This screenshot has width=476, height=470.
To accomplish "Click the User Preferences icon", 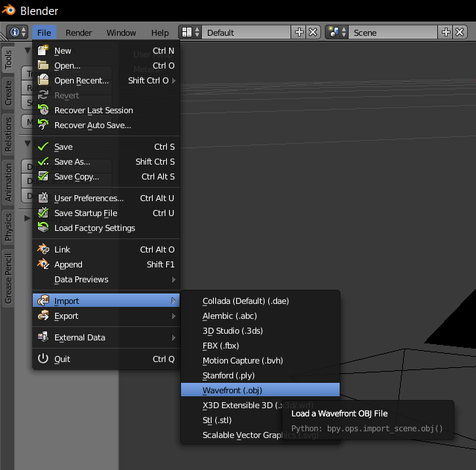I will tap(42, 198).
